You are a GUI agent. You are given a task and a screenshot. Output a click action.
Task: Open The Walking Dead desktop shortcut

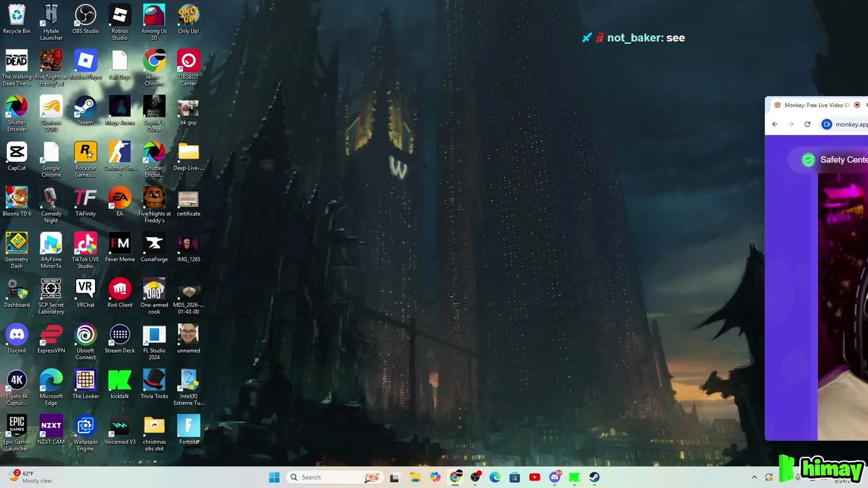coord(17,68)
